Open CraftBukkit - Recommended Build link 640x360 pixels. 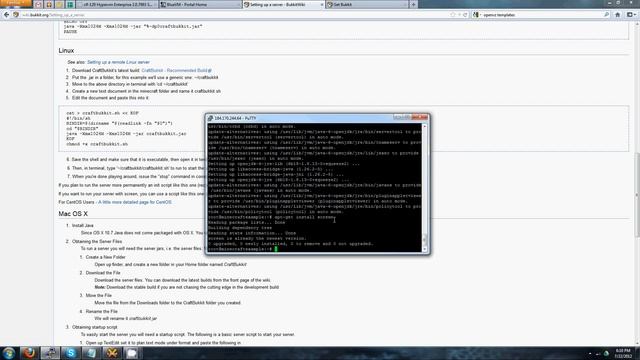click(176, 70)
